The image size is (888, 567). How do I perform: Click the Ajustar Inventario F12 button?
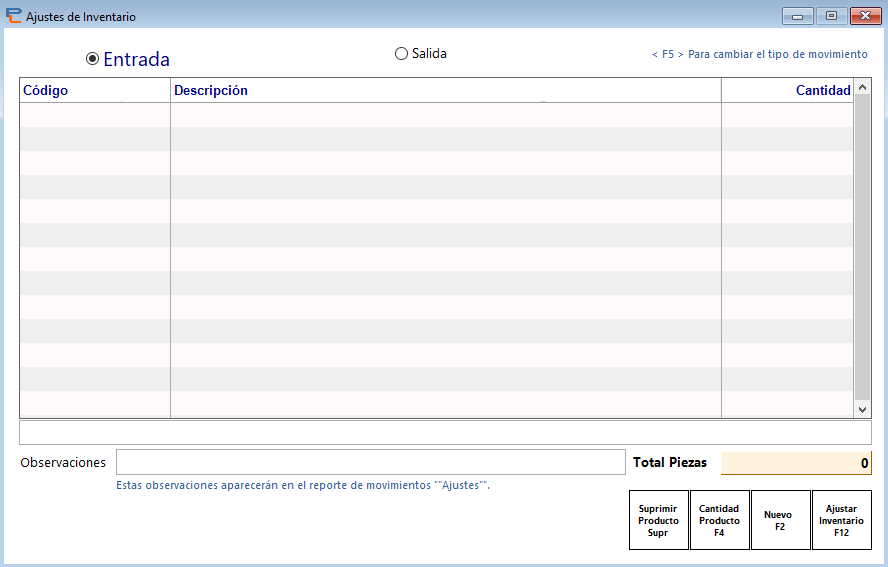842,520
